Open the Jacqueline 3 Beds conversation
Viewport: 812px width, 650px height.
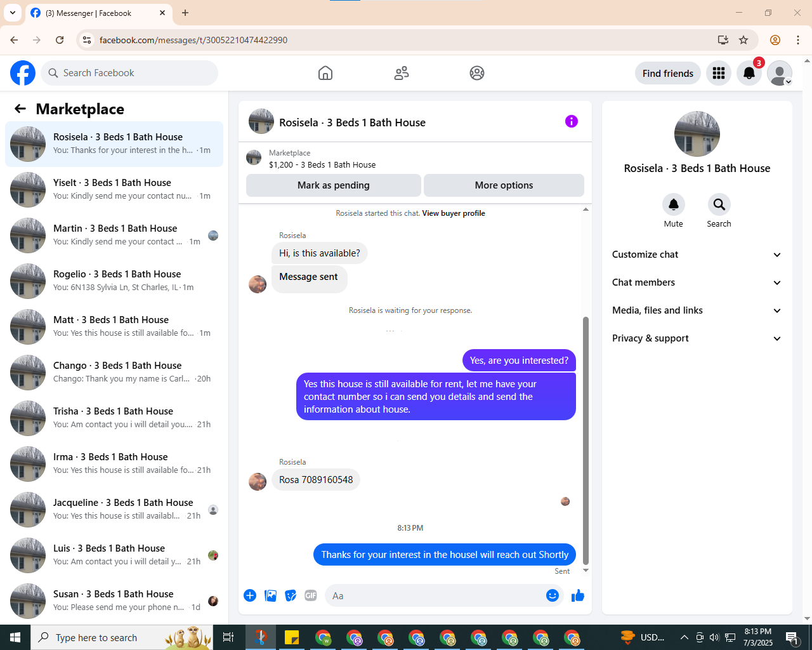click(x=114, y=510)
